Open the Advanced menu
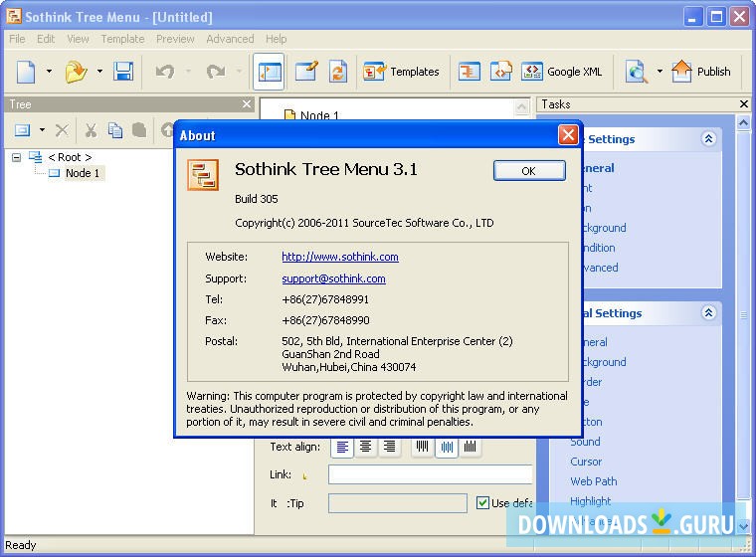Viewport: 756px width, 557px height. point(230,39)
